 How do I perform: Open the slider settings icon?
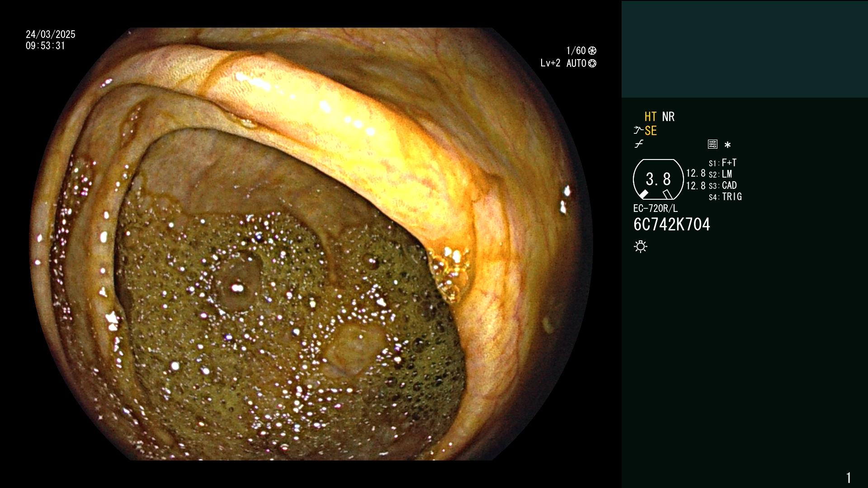coord(712,144)
